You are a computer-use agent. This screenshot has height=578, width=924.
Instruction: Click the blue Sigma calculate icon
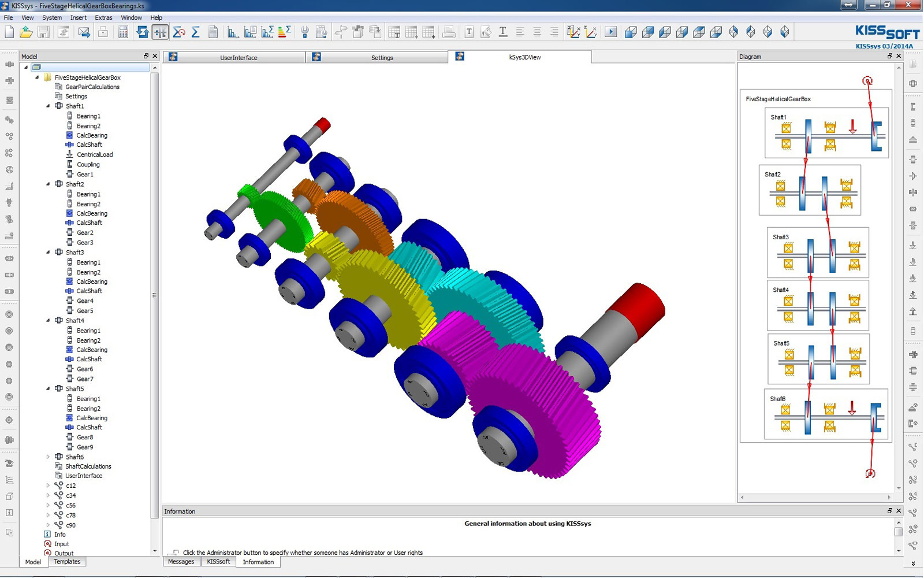[196, 32]
